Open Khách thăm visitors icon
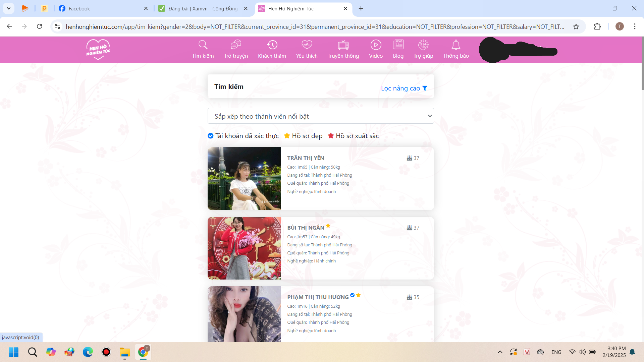The height and width of the screenshot is (362, 644). [x=272, y=45]
